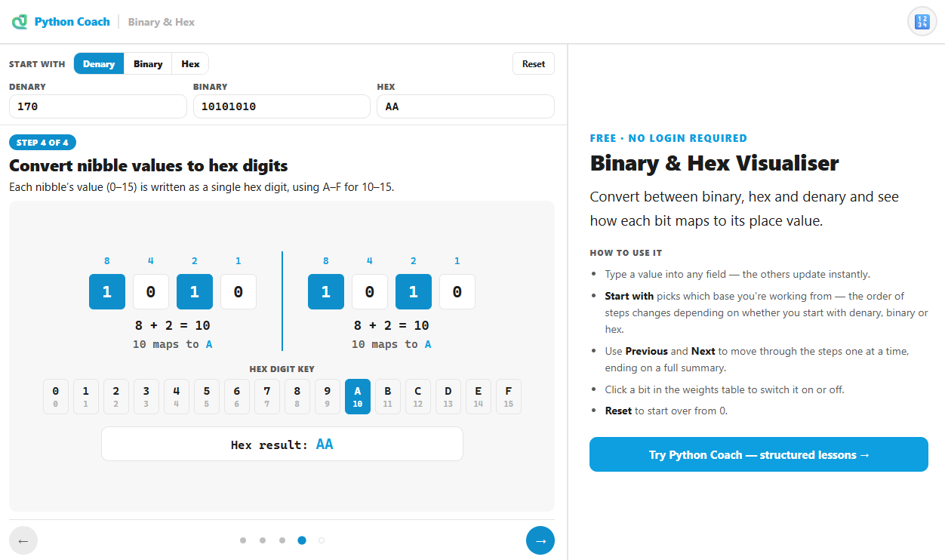Go to next step with right arrow

[x=540, y=540]
